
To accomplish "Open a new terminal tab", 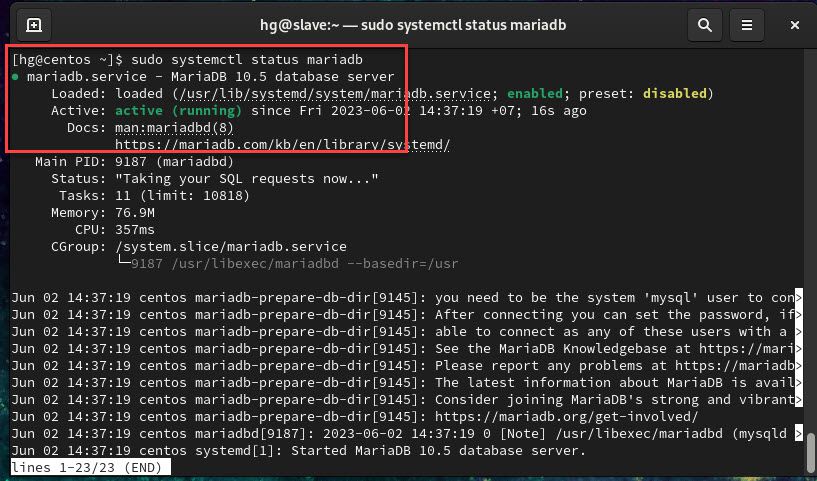I will 34,25.
